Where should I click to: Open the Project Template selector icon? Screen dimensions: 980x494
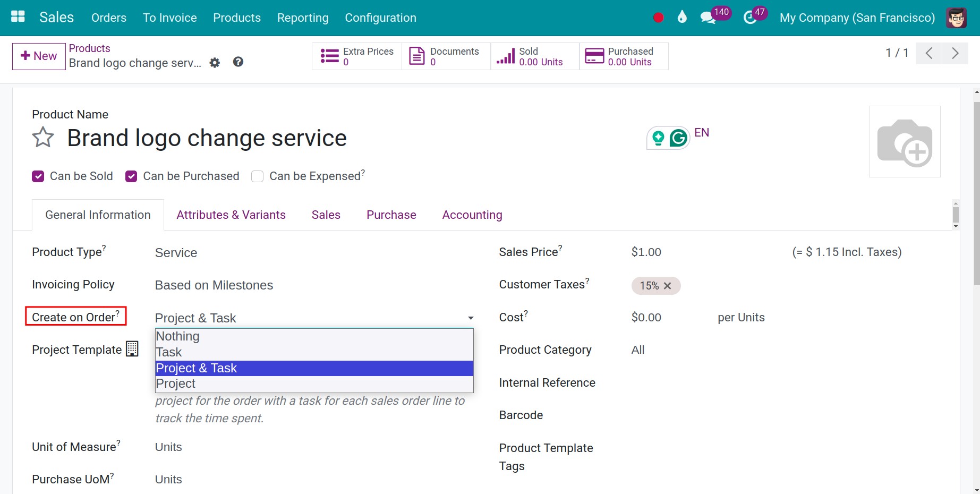(x=131, y=349)
